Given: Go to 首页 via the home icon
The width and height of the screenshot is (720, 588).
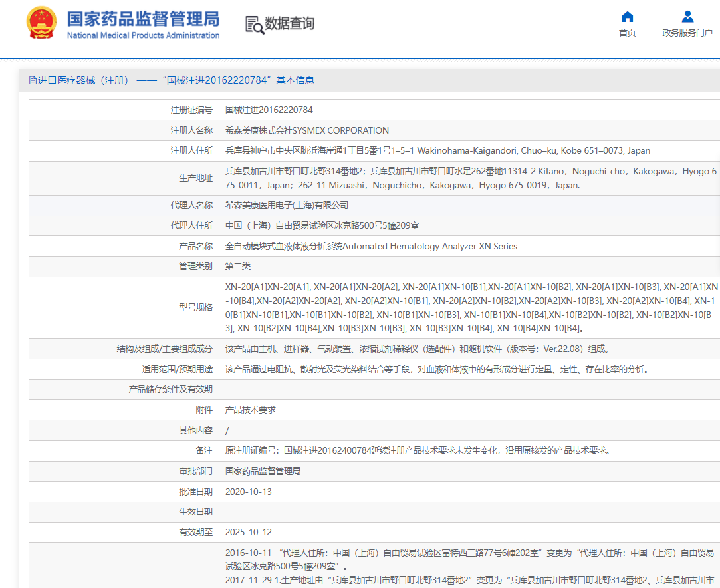Looking at the screenshot, I should pos(627,17).
